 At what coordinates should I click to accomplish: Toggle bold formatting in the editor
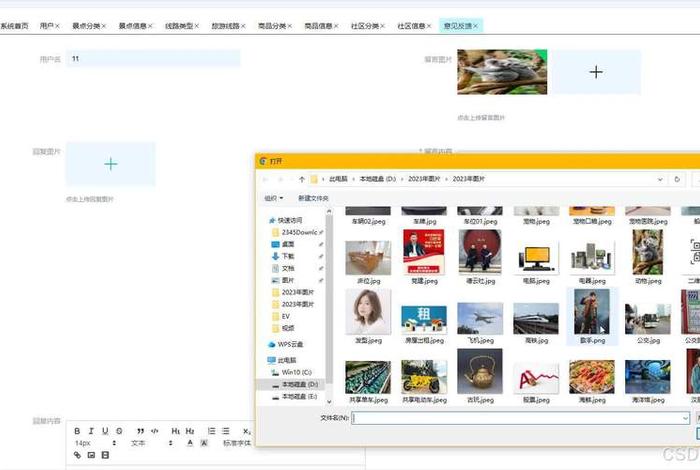coord(77,431)
